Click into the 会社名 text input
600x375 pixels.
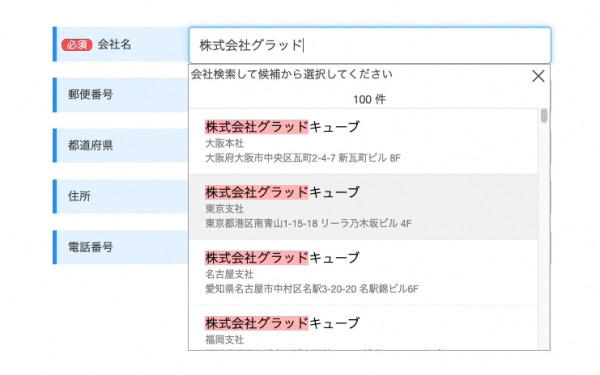point(370,45)
